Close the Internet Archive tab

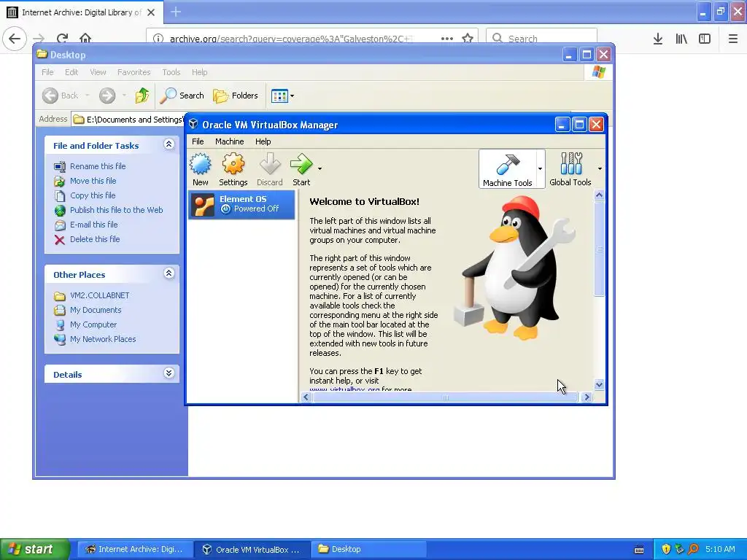point(151,12)
